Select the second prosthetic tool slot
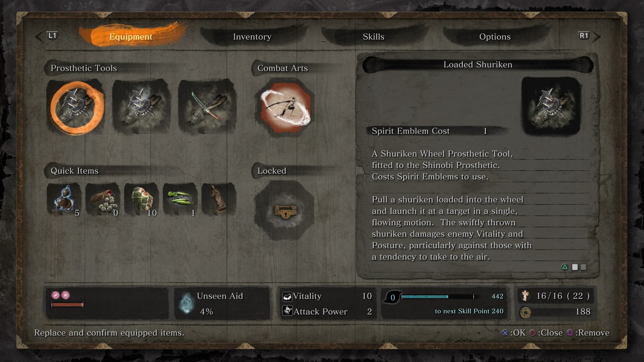Screen dimensions: 644x362 pos(142,107)
